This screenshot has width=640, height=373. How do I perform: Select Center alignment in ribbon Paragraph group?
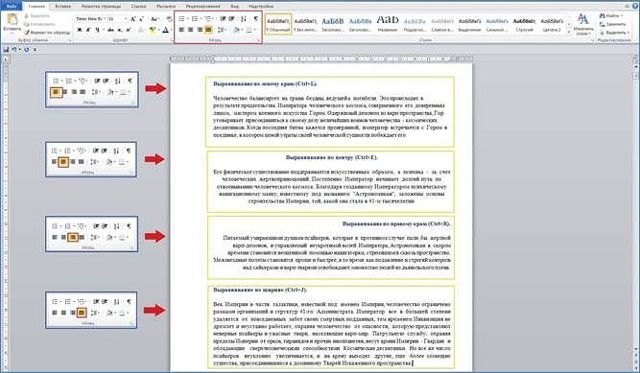tap(191, 30)
